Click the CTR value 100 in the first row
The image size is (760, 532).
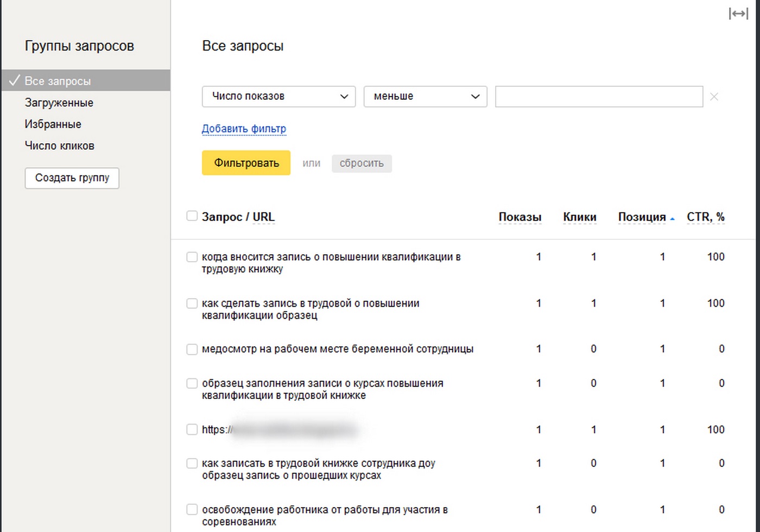click(x=715, y=257)
